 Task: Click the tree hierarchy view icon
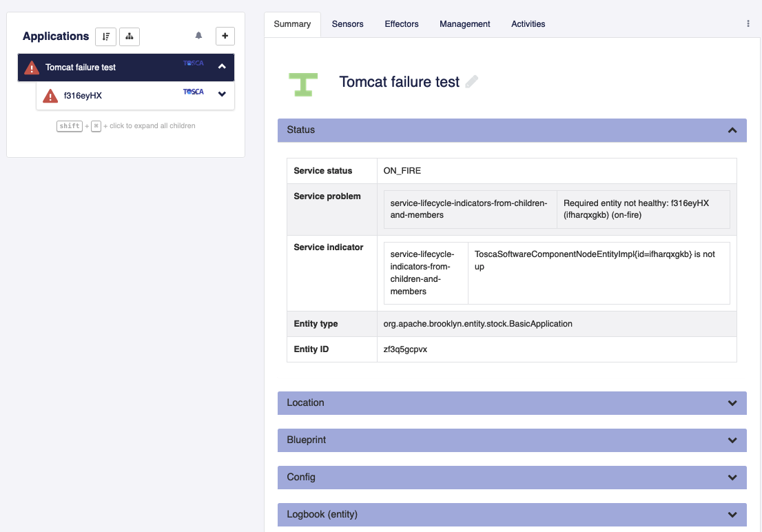[130, 37]
